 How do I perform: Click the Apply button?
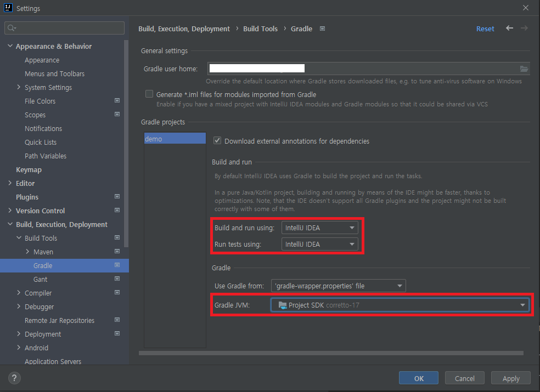click(x=511, y=378)
